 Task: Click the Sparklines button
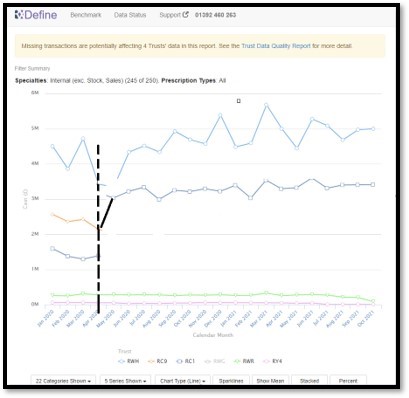point(231,381)
